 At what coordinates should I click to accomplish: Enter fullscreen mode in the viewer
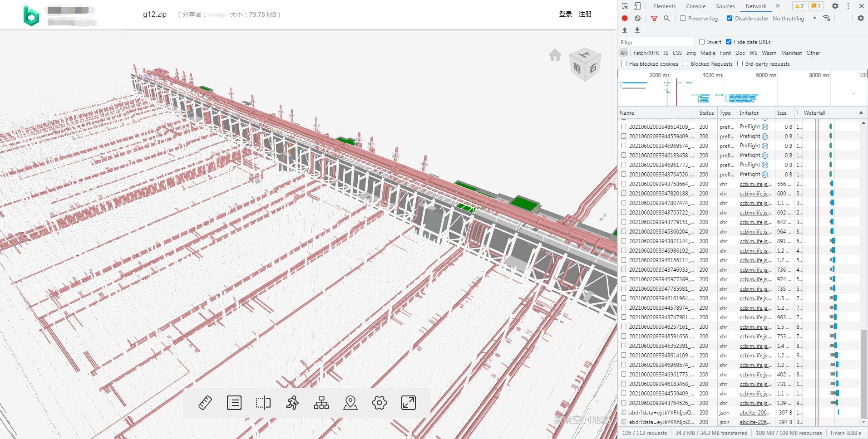408,403
